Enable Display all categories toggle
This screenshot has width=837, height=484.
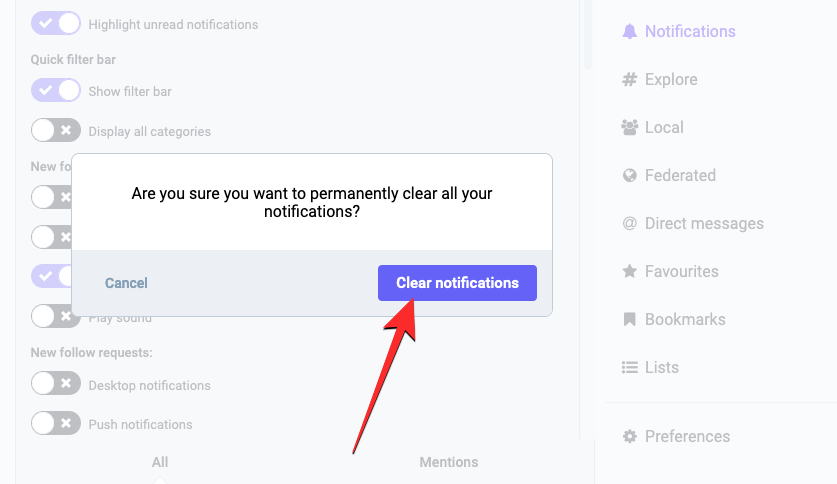[x=56, y=130]
